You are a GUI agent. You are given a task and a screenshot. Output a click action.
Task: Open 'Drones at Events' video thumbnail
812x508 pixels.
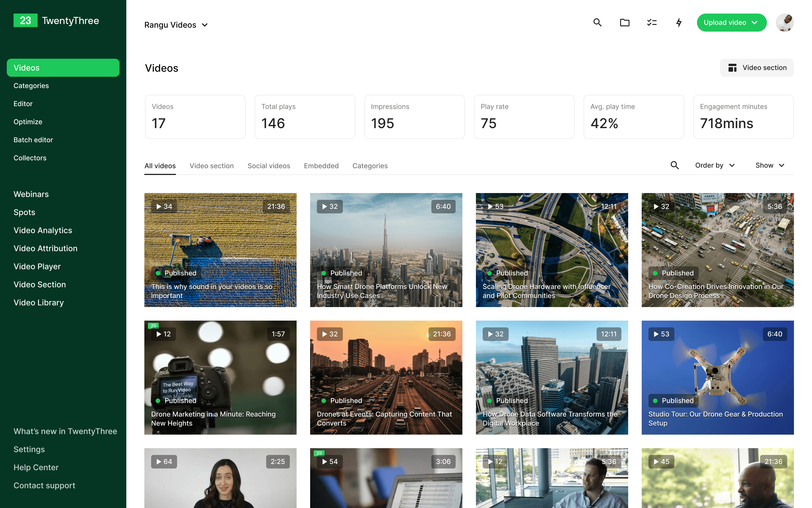[x=386, y=378]
